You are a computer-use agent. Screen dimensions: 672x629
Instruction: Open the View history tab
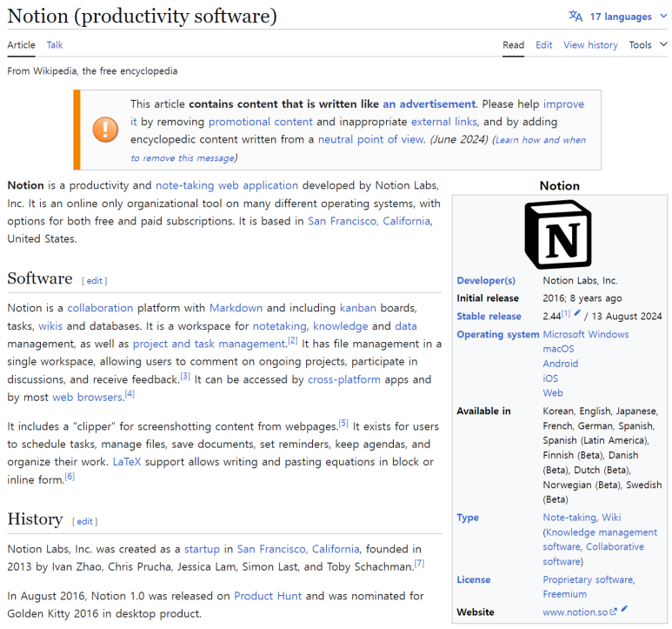[590, 45]
